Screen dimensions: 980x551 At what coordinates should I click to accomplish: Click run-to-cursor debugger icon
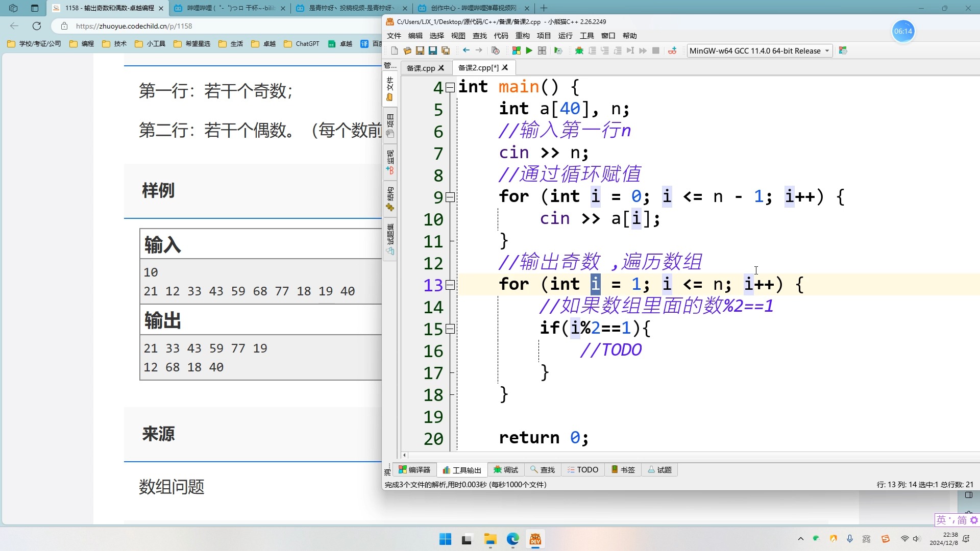point(630,51)
